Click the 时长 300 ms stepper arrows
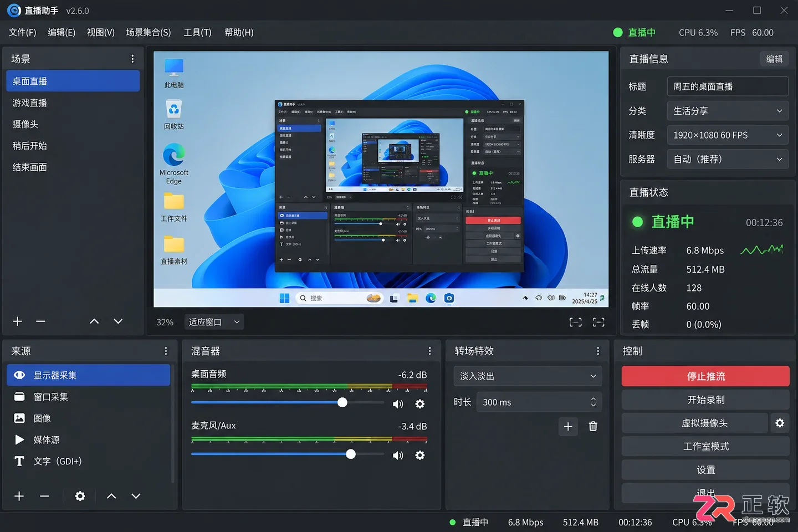This screenshot has width=798, height=532. tap(594, 402)
